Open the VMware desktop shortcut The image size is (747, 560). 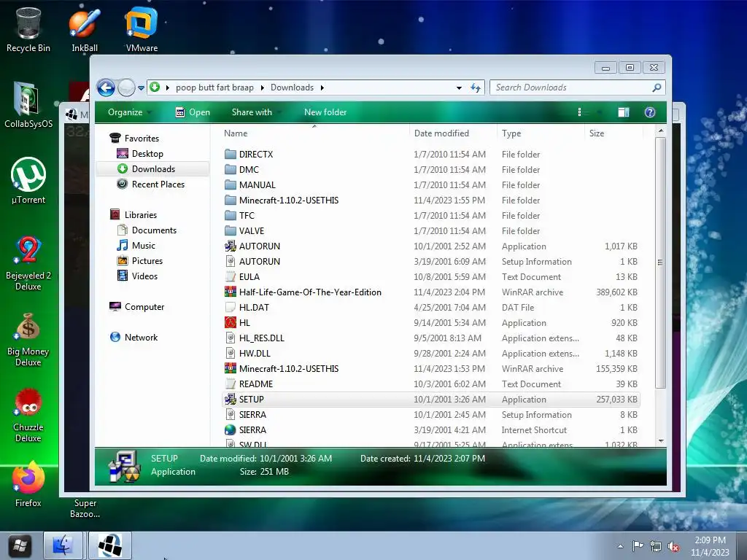142,29
